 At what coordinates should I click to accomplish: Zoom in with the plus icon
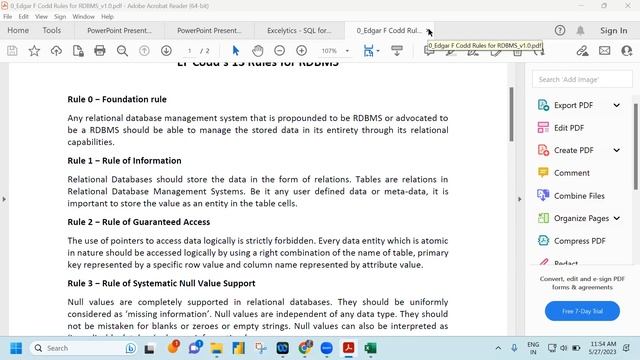[302, 51]
